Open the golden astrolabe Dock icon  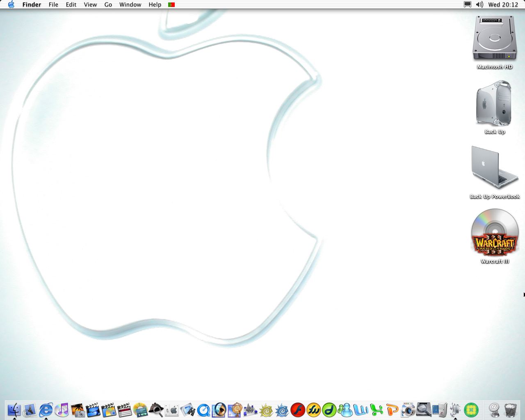coord(235,410)
